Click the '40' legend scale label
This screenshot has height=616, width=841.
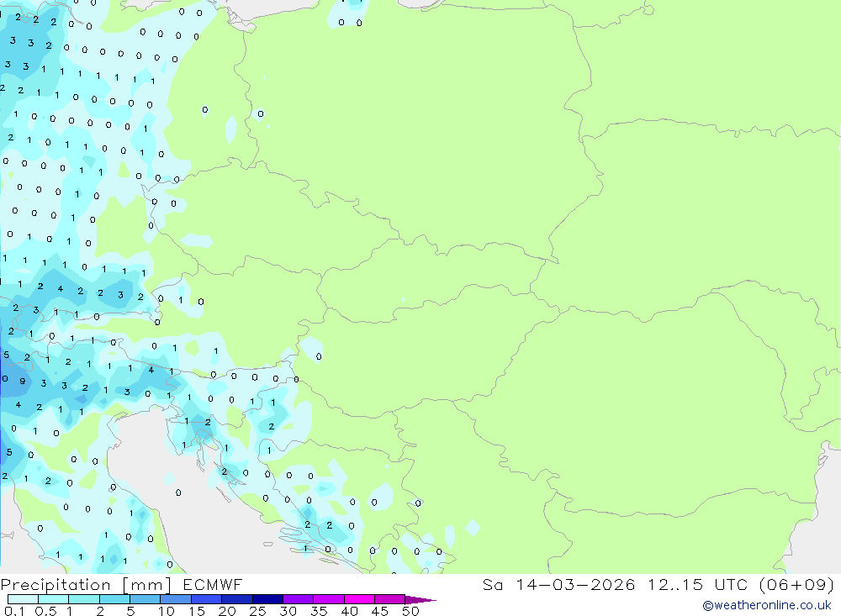pos(349,611)
